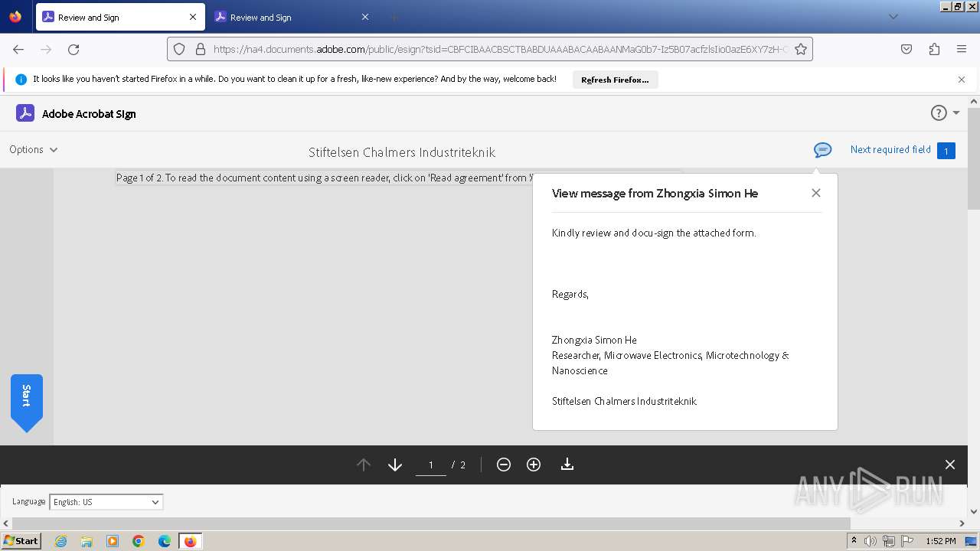Open the volume speaker tray icon
The height and width of the screenshot is (551, 980).
pyautogui.click(x=871, y=541)
